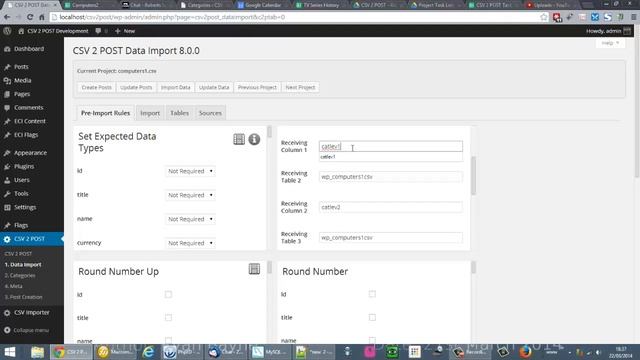
Task: Open the 1. Data Import submenu link
Action: point(23,264)
